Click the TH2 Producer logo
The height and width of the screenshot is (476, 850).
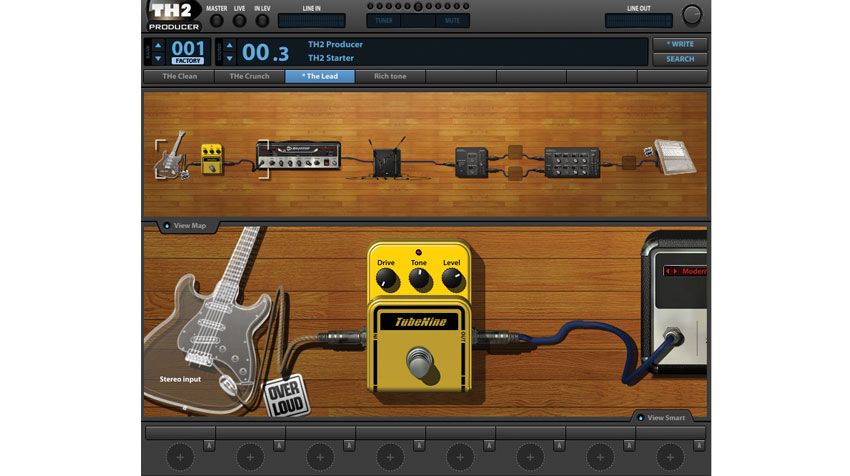[x=174, y=16]
